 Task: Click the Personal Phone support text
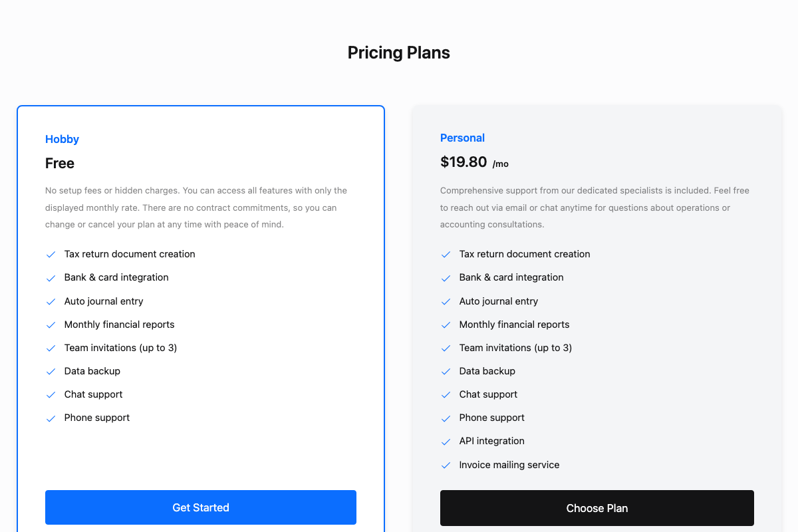491,418
